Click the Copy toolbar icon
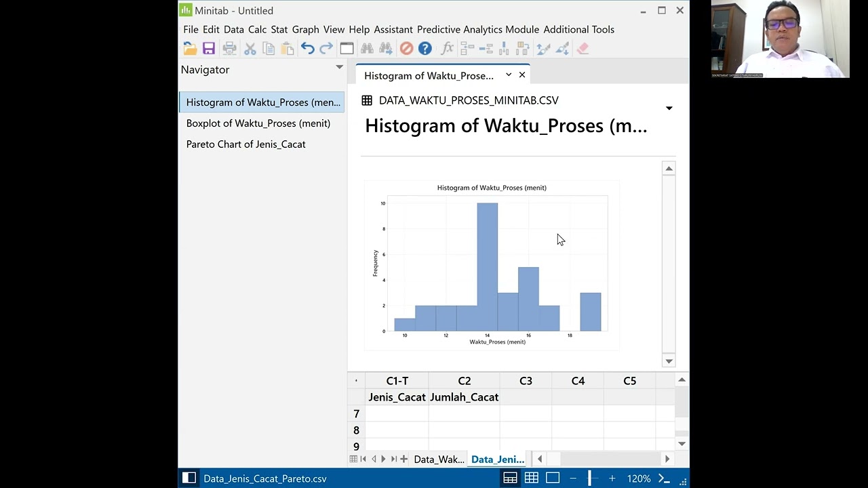 pyautogui.click(x=269, y=49)
